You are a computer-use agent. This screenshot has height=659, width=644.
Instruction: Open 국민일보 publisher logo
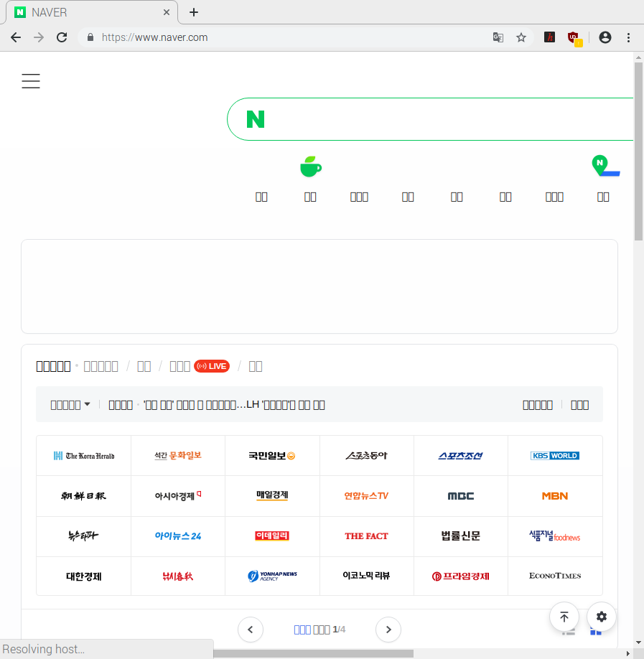coord(272,456)
